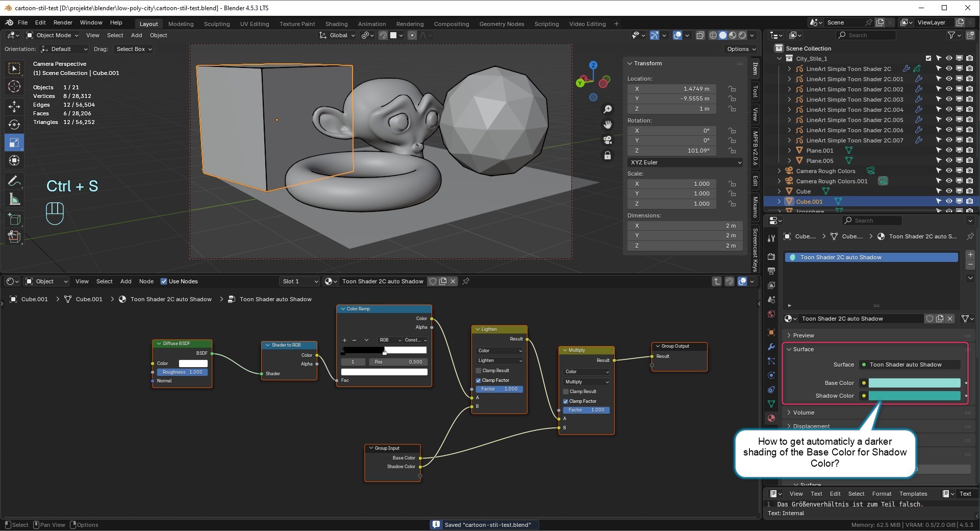980x531 pixels.
Task: Open the Mixamo sidebar tab
Action: [755, 207]
